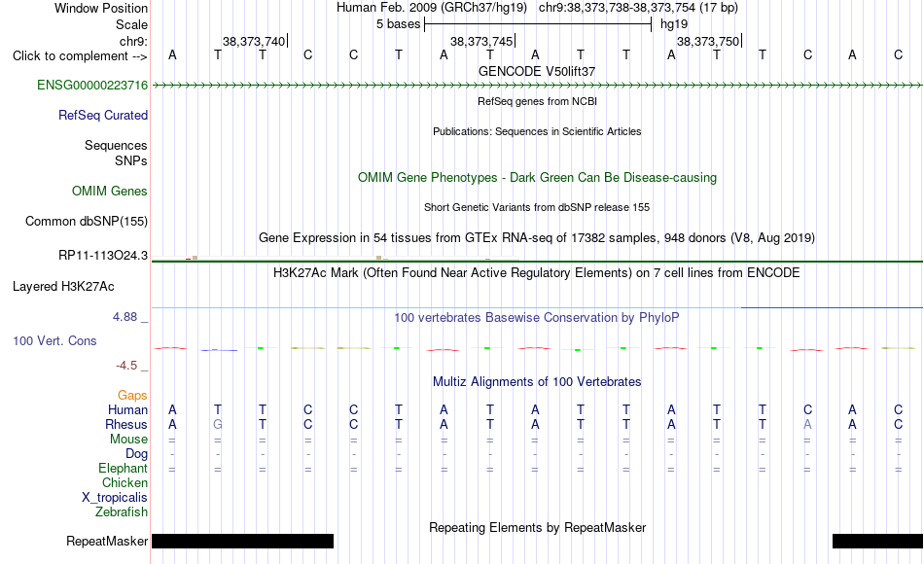The width and height of the screenshot is (924, 564).
Task: Click the SNPs track label
Action: click(x=131, y=160)
